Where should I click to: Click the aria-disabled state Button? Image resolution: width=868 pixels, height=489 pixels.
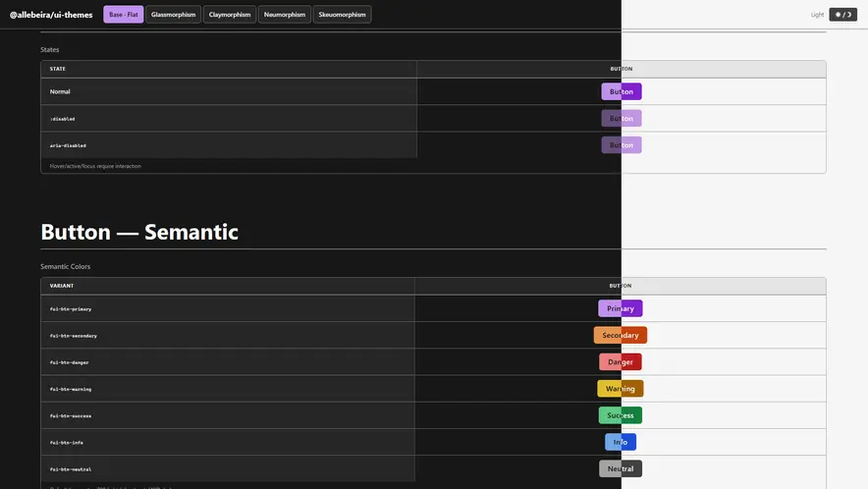tap(622, 144)
